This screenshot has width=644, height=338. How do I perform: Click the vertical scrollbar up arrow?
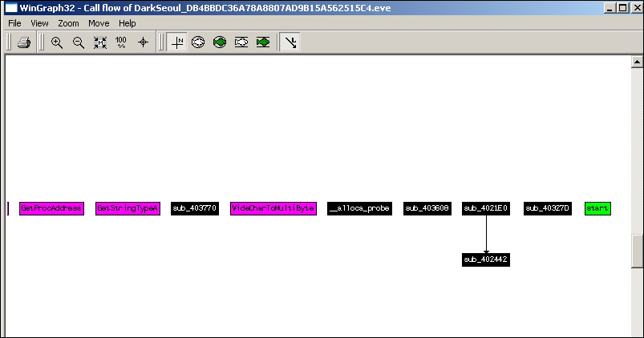click(x=637, y=62)
